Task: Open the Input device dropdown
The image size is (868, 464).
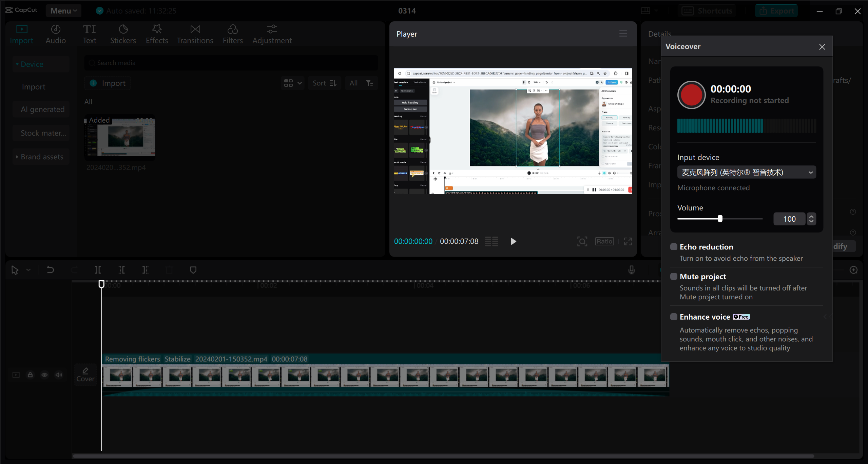Action: (x=746, y=172)
